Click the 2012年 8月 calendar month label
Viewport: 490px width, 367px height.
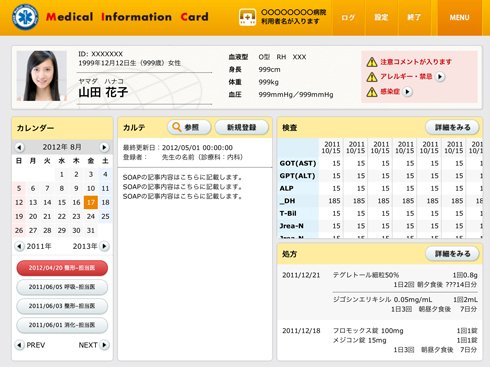pos(62,147)
